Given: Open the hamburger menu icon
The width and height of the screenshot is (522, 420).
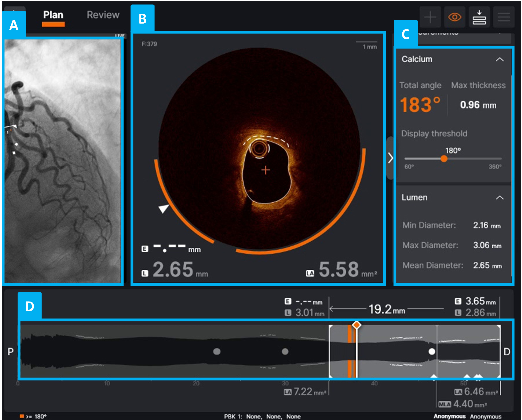Looking at the screenshot, I should click(x=504, y=17).
